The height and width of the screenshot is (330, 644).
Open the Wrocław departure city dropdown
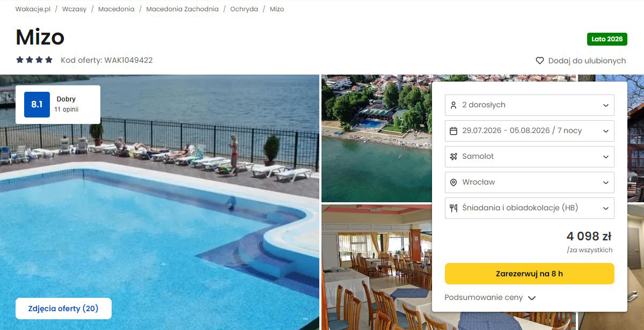click(x=530, y=182)
